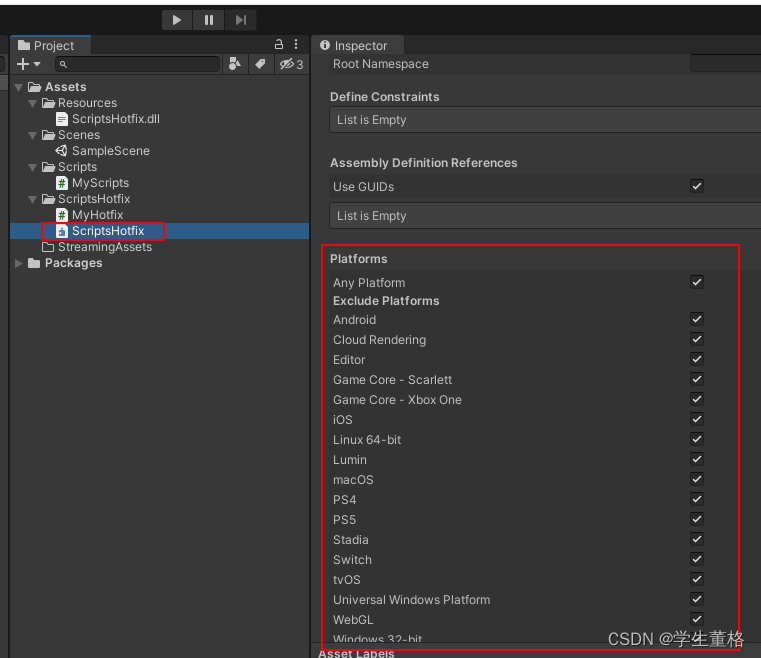The height and width of the screenshot is (658, 761).
Task: Toggle the iOS checkbox
Action: coord(697,419)
